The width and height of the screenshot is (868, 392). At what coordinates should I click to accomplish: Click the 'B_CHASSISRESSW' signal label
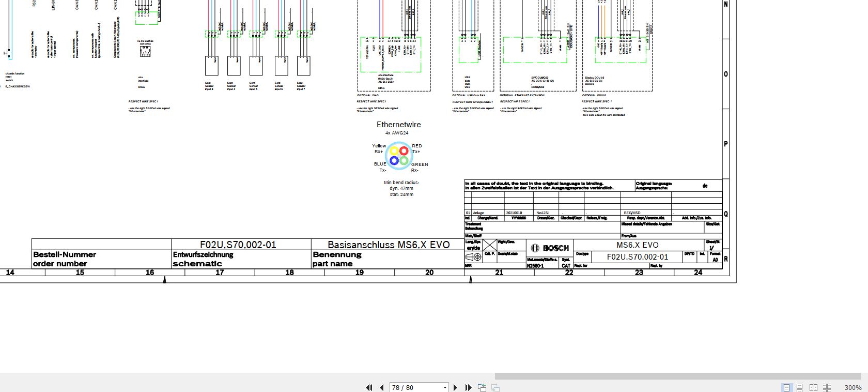pos(18,86)
